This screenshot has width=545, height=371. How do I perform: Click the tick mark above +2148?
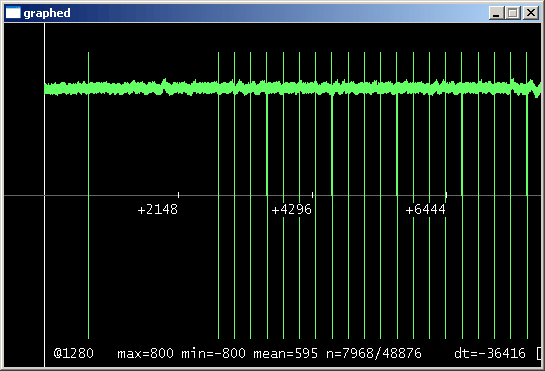(x=178, y=195)
